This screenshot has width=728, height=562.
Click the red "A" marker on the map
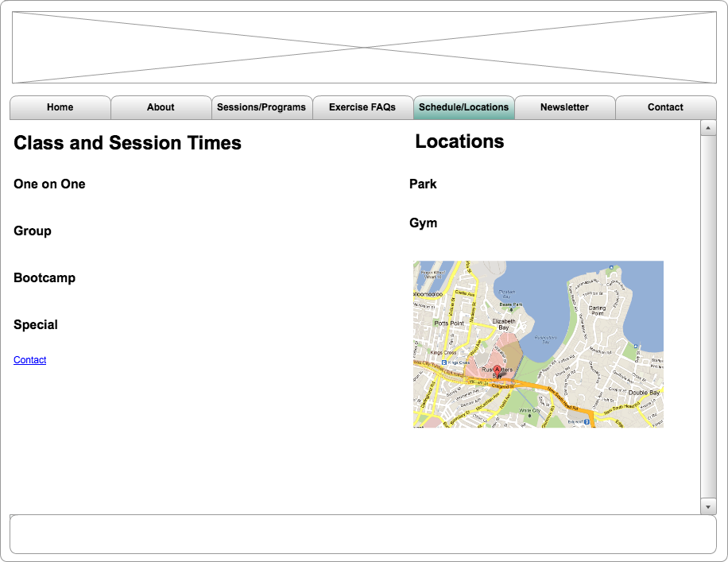click(497, 368)
